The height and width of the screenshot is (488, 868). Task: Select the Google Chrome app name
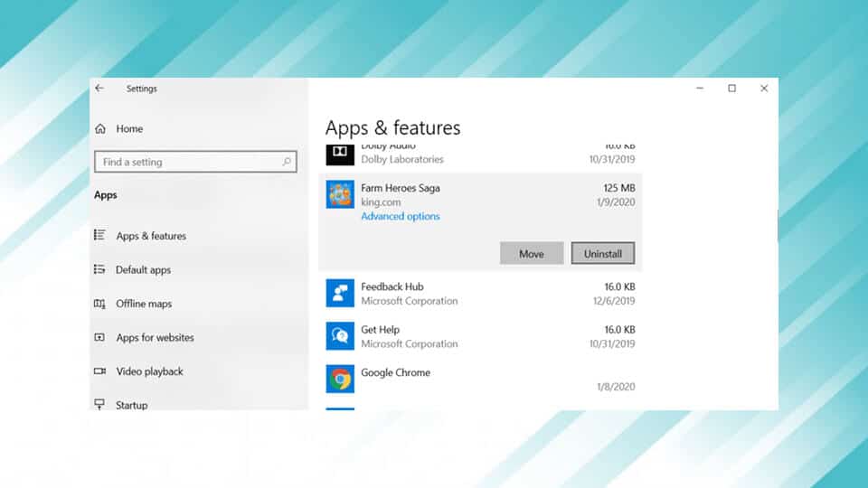click(x=395, y=372)
